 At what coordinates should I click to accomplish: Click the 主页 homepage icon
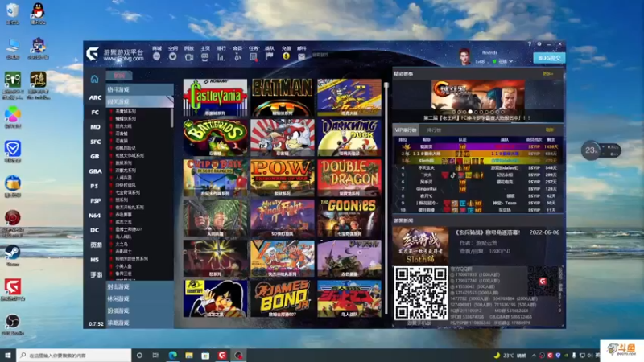(204, 57)
